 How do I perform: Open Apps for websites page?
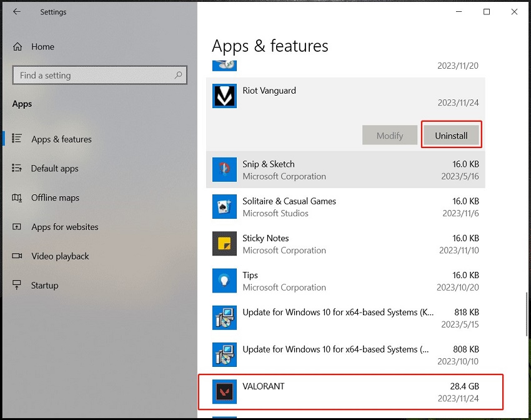(x=64, y=227)
